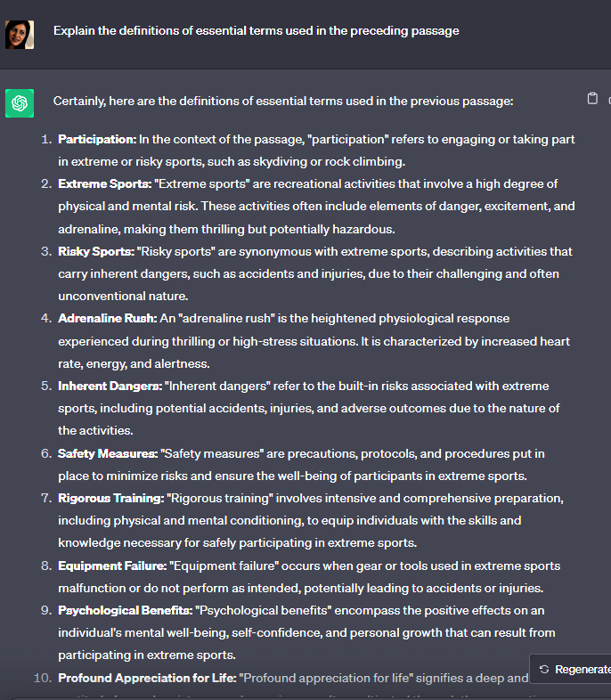Click the green ChatGPT logo avatar
Screen dimensions: 611x700
click(x=20, y=103)
